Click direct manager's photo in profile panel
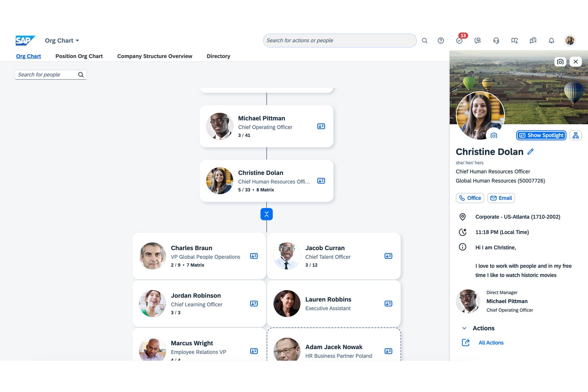The width and height of the screenshot is (588, 392). [468, 301]
